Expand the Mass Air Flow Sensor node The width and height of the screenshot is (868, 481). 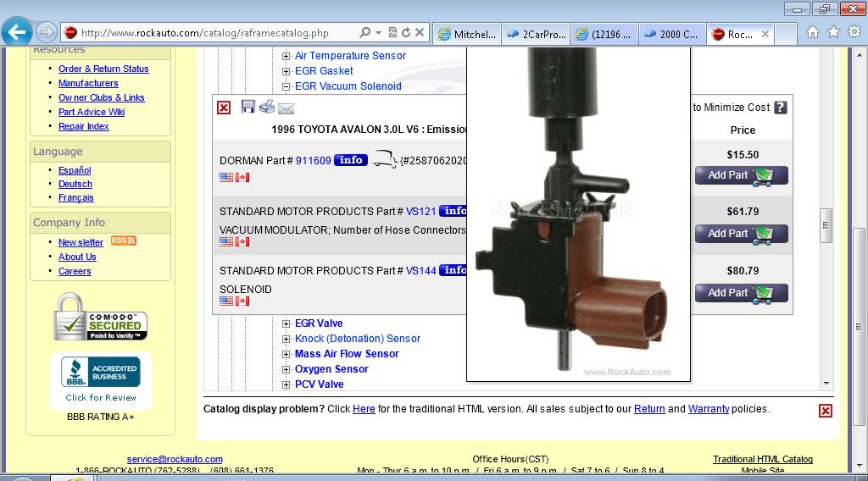point(287,354)
